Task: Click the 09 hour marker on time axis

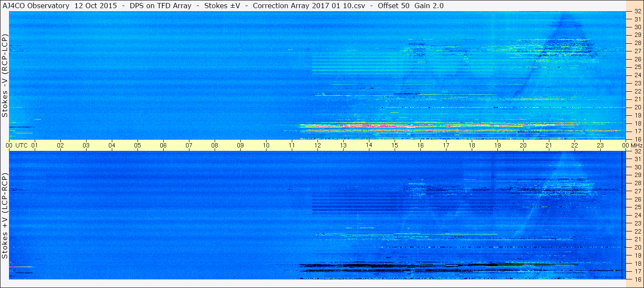Action: 240,145
